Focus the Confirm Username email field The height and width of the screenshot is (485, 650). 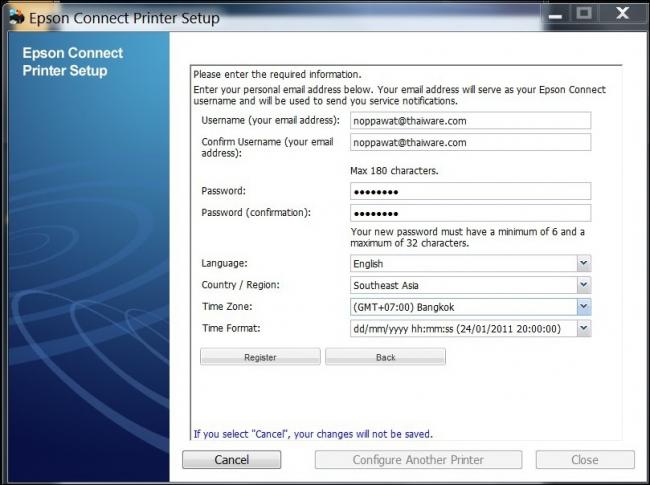click(x=471, y=142)
